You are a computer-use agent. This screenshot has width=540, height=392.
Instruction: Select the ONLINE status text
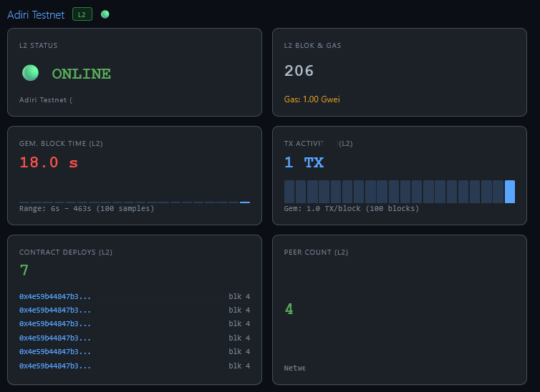pos(81,74)
